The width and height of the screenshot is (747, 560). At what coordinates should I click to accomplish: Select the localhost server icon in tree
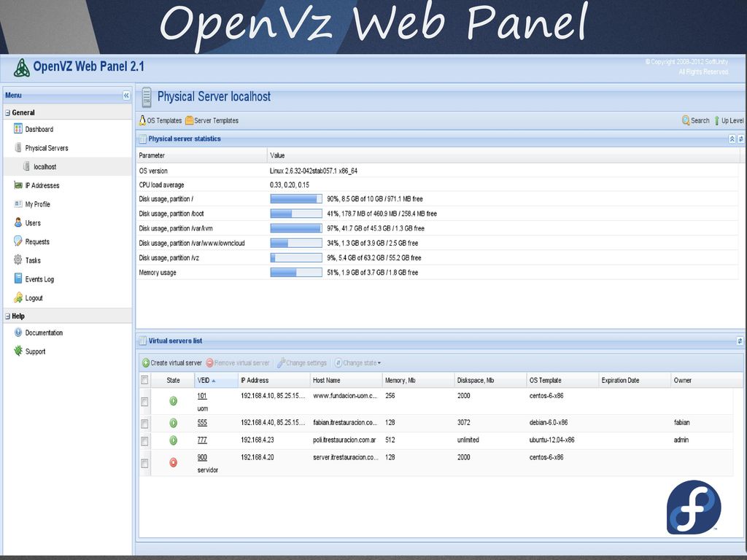pos(27,166)
